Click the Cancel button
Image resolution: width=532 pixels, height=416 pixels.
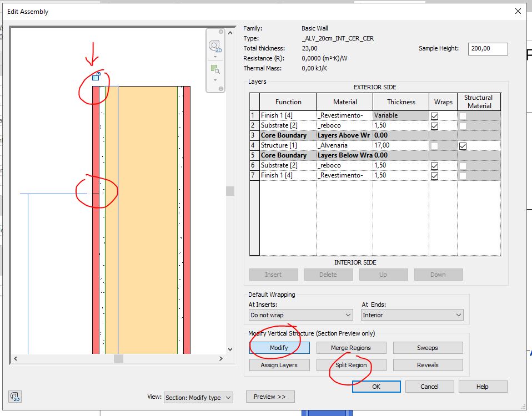point(429,387)
